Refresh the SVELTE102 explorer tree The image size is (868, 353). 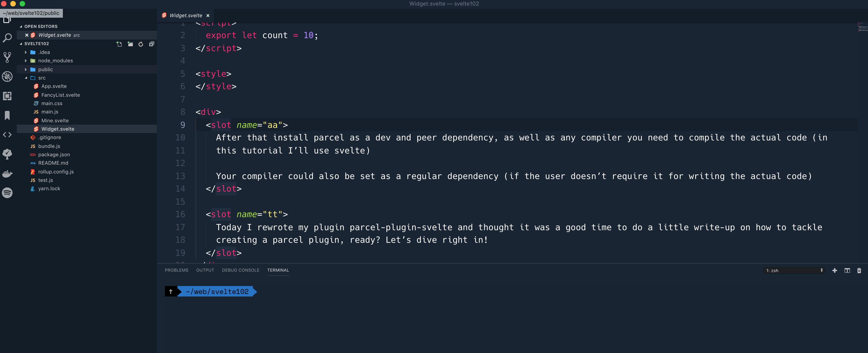[x=141, y=44]
